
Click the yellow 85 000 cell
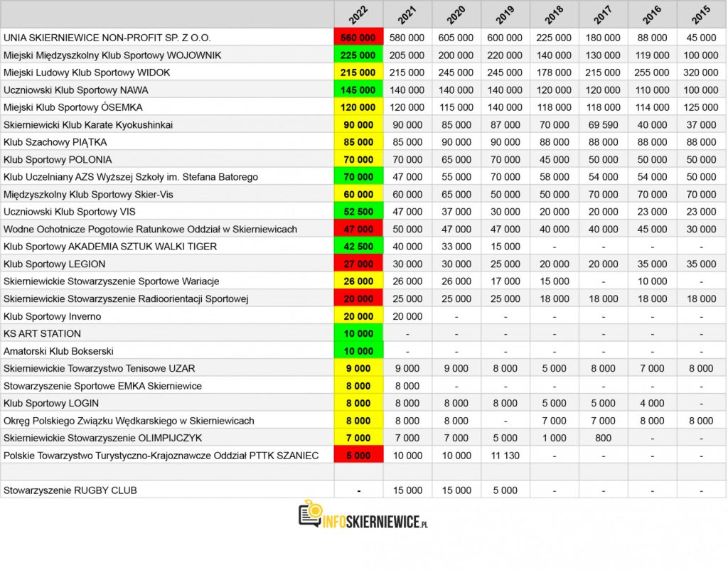tap(358, 142)
